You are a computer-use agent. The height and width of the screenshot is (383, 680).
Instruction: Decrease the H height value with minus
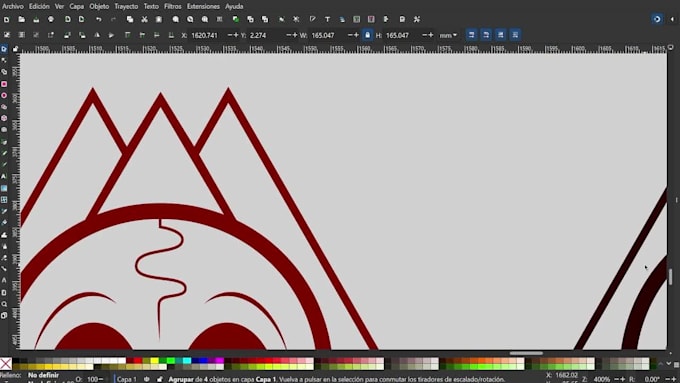pyautogui.click(x=425, y=35)
